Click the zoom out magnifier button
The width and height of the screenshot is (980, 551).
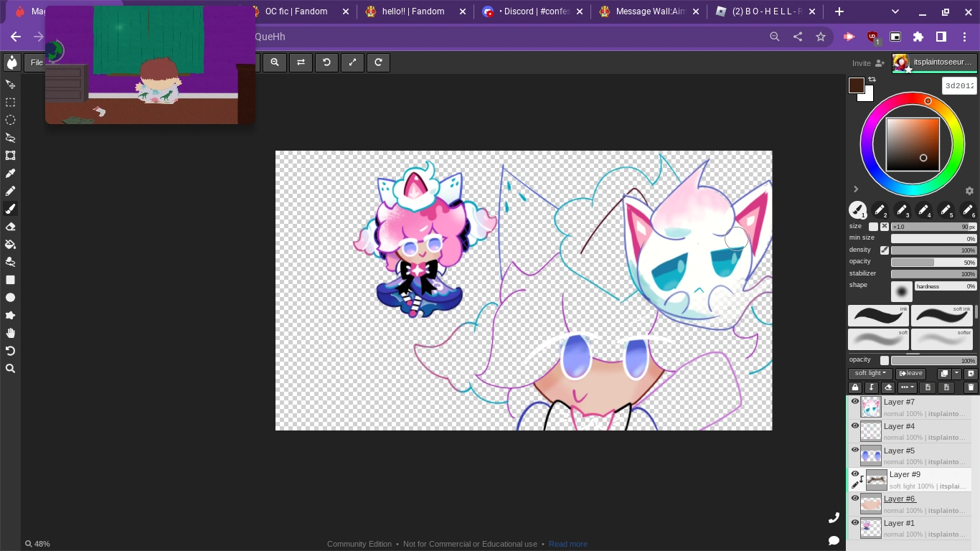coord(275,62)
